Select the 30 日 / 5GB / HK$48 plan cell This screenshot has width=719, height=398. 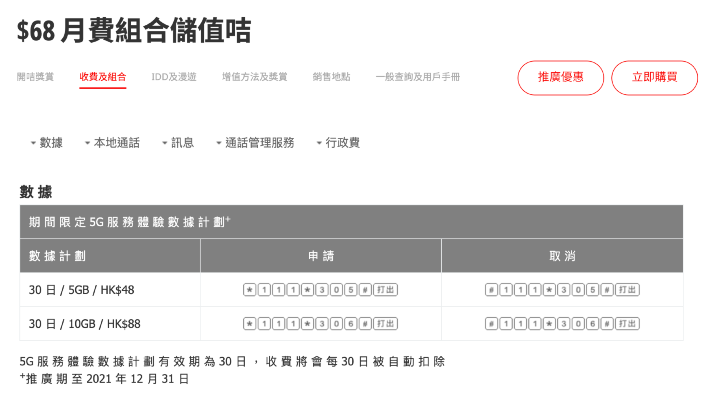[x=110, y=290]
